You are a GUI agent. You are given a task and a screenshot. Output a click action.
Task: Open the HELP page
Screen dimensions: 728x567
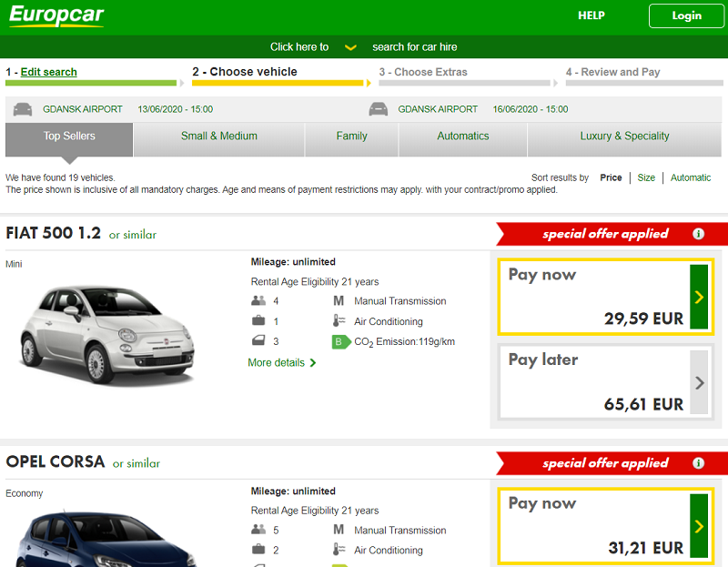click(591, 15)
